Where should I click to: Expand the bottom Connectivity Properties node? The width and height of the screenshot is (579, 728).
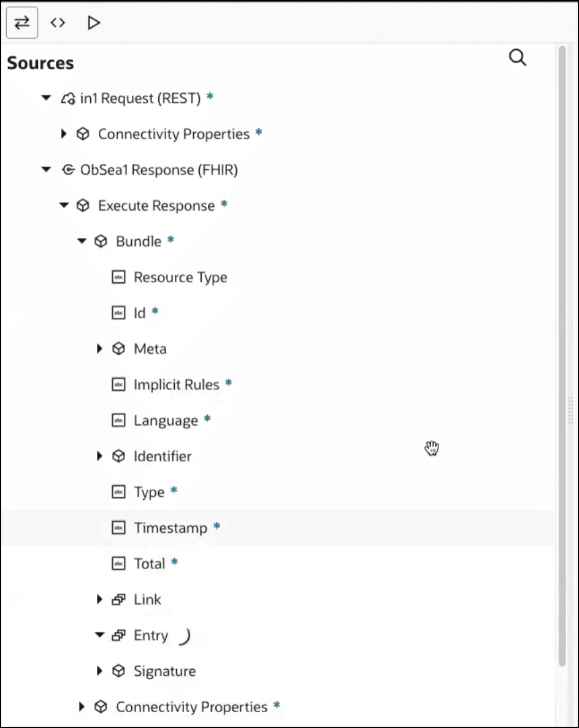[82, 707]
